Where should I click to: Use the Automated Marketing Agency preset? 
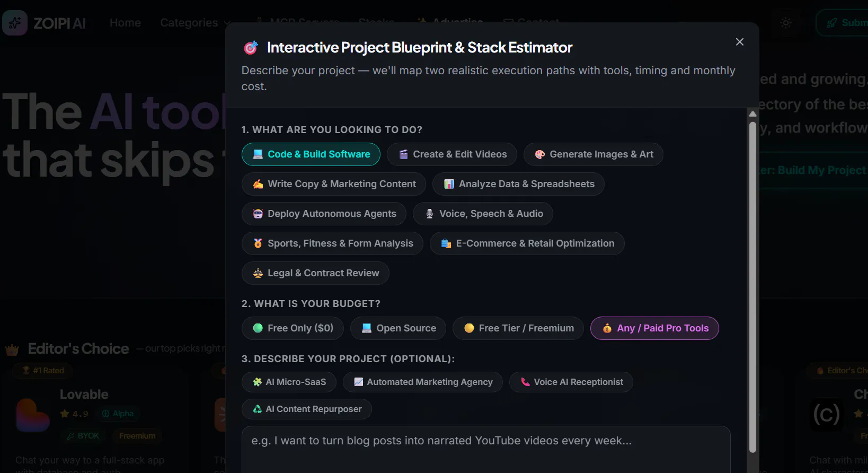point(423,382)
